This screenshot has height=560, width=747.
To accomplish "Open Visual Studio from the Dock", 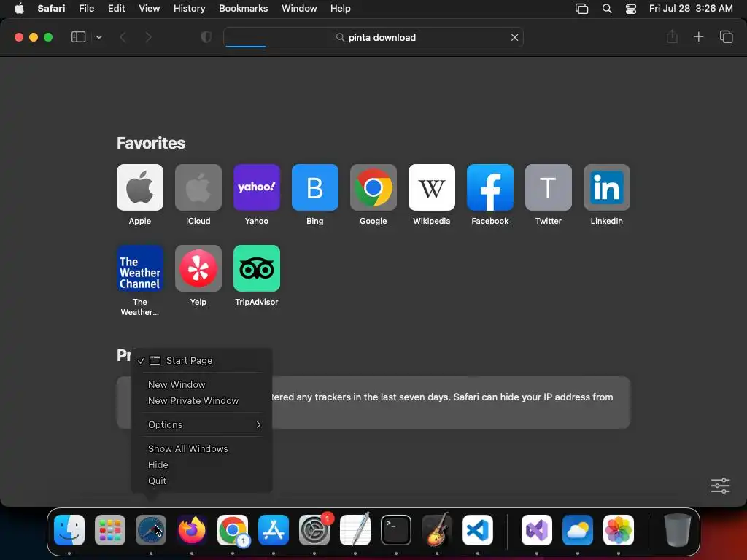I will (x=537, y=530).
